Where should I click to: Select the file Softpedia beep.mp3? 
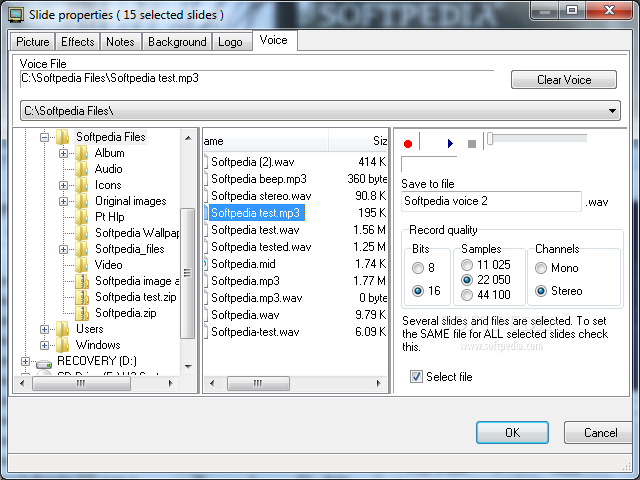pyautogui.click(x=259, y=179)
